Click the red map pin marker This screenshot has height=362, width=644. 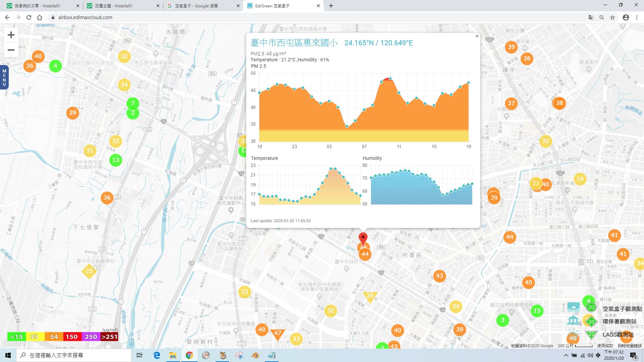[363, 239]
